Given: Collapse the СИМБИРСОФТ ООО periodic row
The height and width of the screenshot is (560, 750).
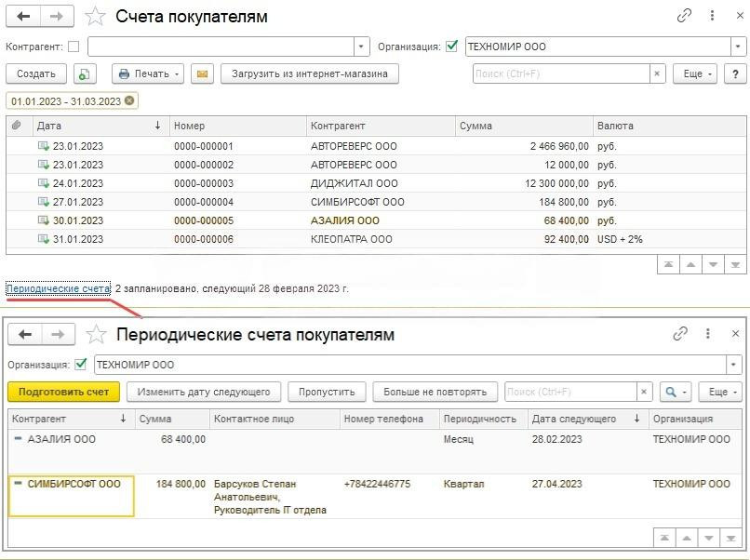Looking at the screenshot, I should pyautogui.click(x=19, y=484).
